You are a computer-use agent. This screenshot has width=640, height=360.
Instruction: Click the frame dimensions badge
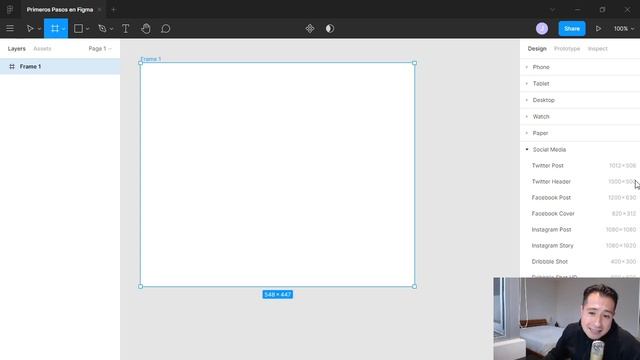[x=278, y=294]
